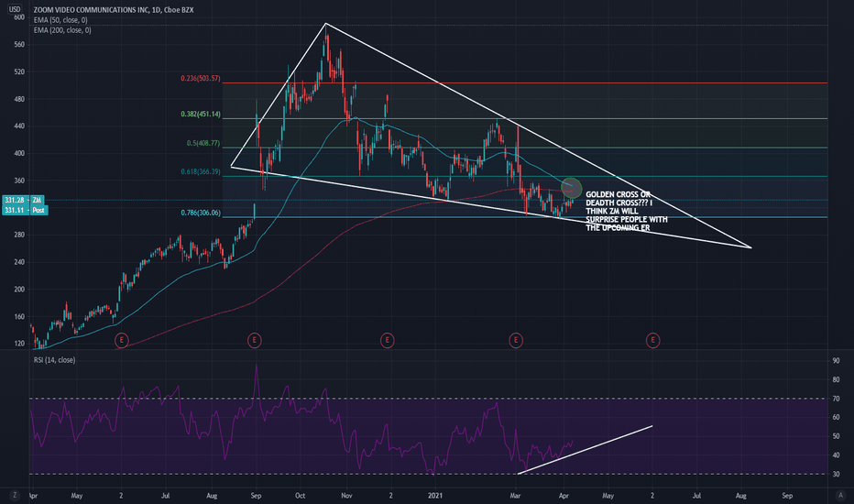Select the green circle marking the EMA cross
The width and height of the screenshot is (854, 504).
click(572, 188)
